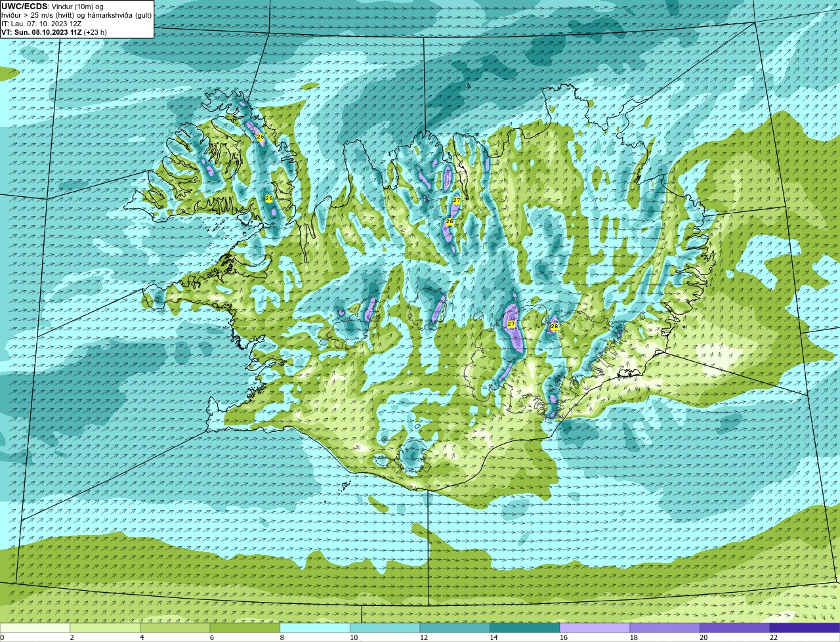Click the legend scale label '14'
Image resolution: width=840 pixels, height=642 pixels.
pyautogui.click(x=493, y=637)
